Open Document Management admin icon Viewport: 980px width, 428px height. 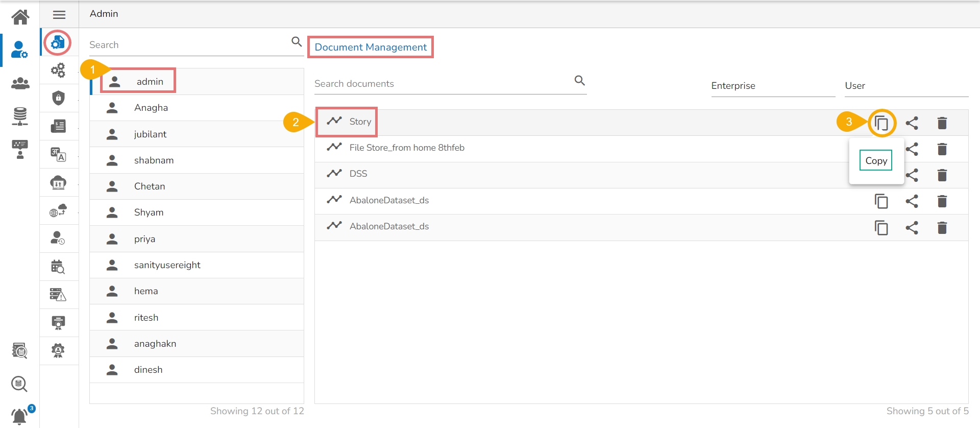[58, 42]
